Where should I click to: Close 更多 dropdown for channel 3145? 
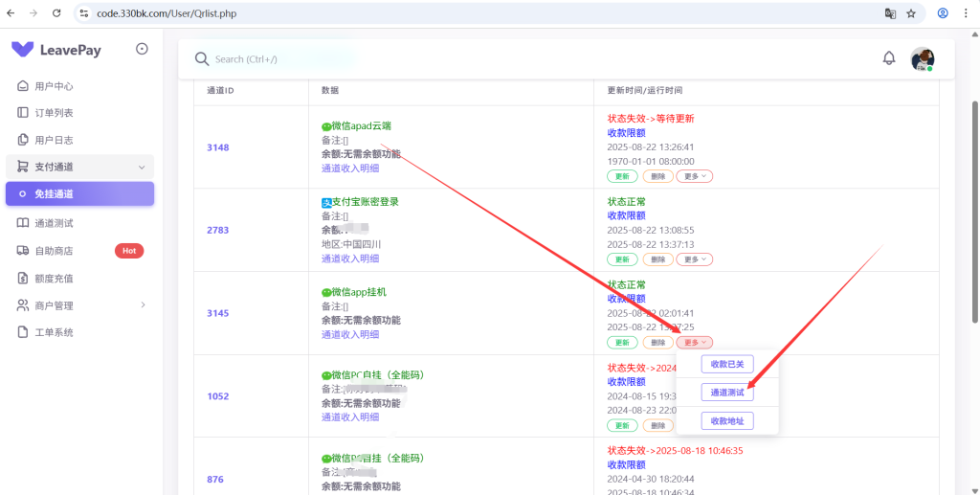[695, 343]
